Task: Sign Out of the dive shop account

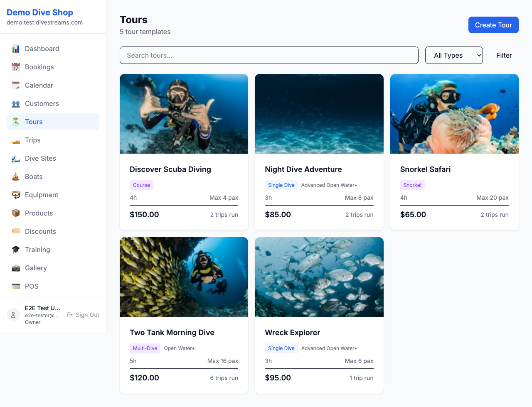Action: pyautogui.click(x=83, y=315)
